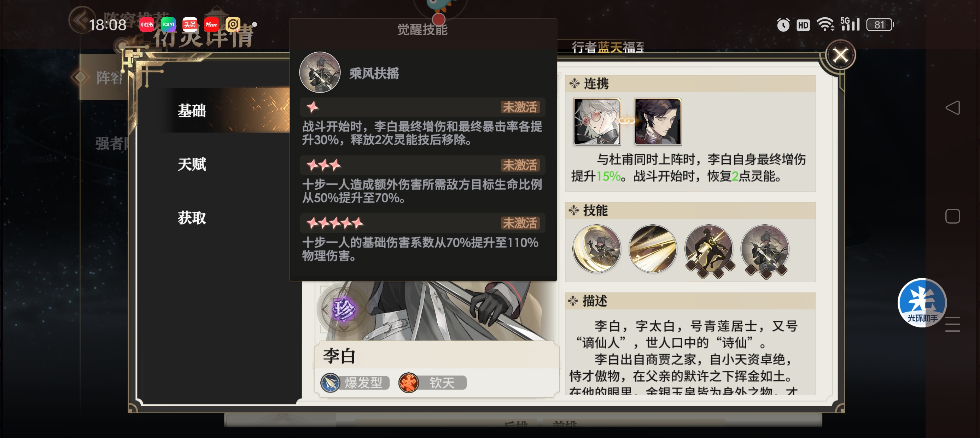Select the second slashing-light skill icon
This screenshot has height=438, width=980.
tap(652, 249)
